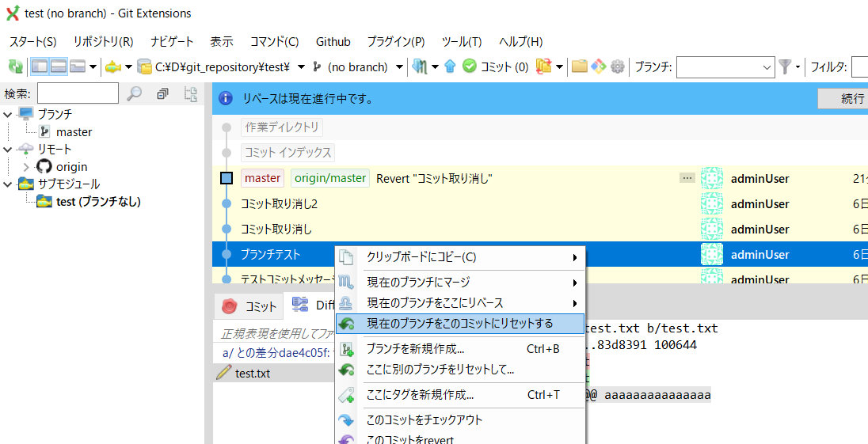Open the ナビゲート menu
This screenshot has width=868, height=444.
point(172,41)
